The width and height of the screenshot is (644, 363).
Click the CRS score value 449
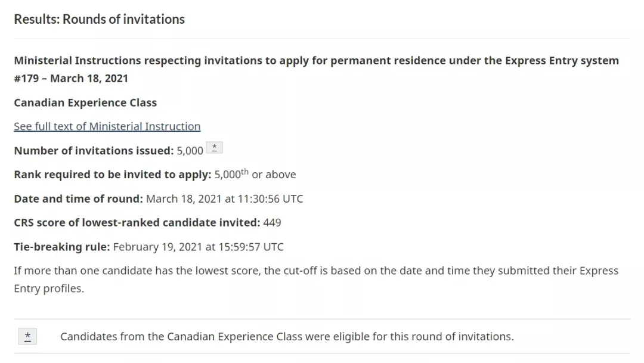pos(272,222)
